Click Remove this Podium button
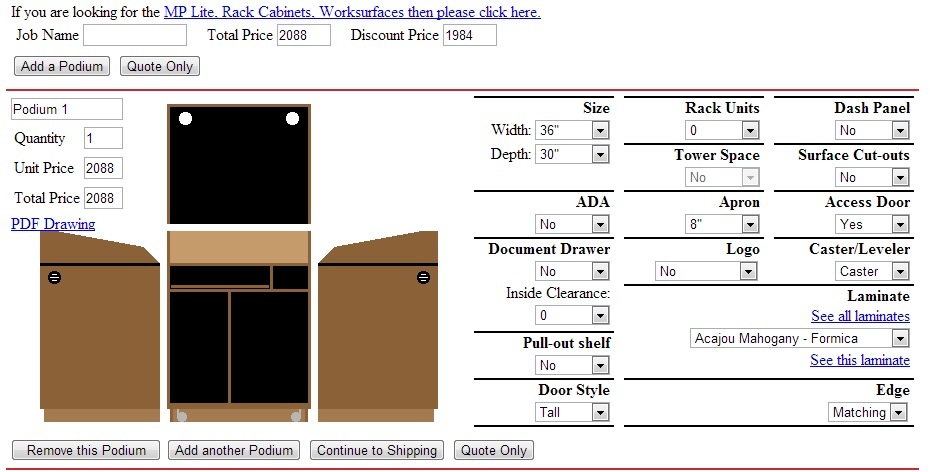The height and width of the screenshot is (472, 930). pyautogui.click(x=86, y=450)
